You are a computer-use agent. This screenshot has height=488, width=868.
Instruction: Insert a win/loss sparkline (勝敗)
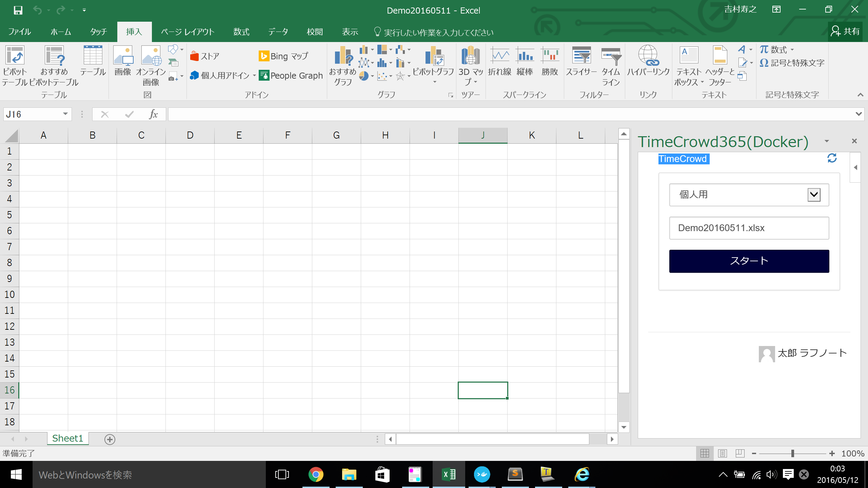(x=550, y=61)
